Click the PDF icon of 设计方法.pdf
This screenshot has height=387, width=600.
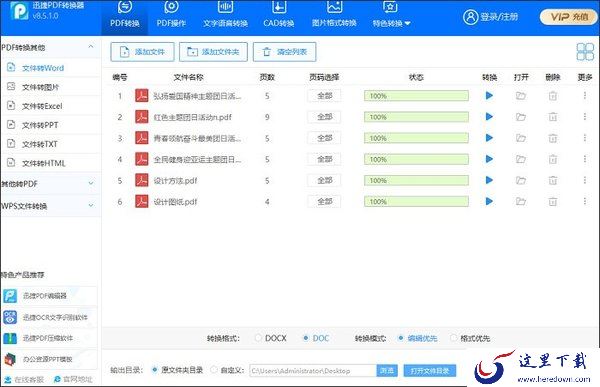point(142,180)
